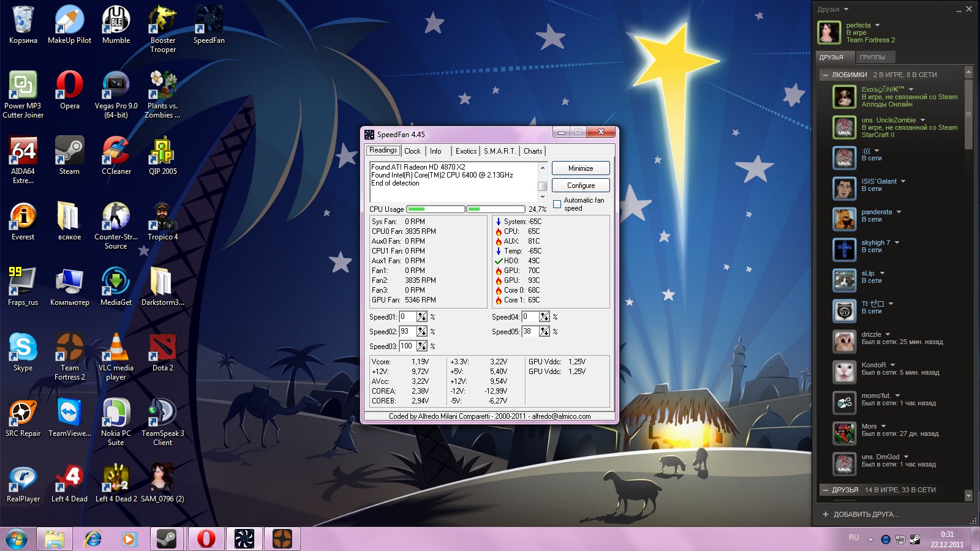Open QIP 2005 desktop icon

tap(162, 156)
